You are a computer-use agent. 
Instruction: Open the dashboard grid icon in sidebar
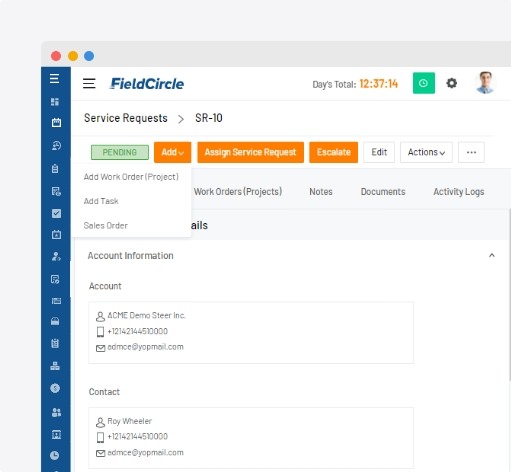pyautogui.click(x=55, y=102)
